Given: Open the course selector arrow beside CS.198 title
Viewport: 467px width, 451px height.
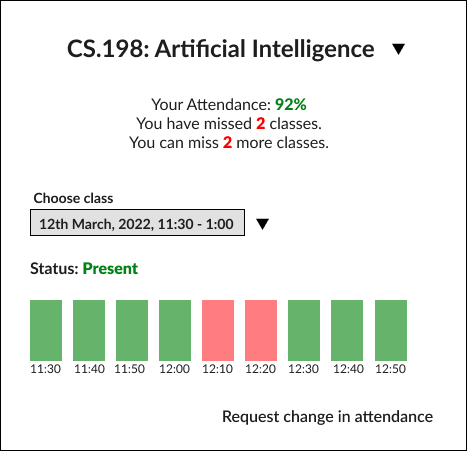Looking at the screenshot, I should click(x=398, y=49).
